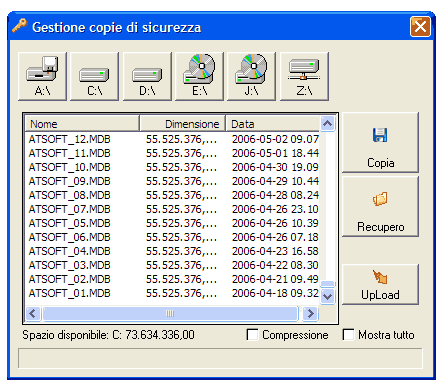The image size is (447, 389).
Task: Select the C:\ hard drive icon
Action: 95,76
